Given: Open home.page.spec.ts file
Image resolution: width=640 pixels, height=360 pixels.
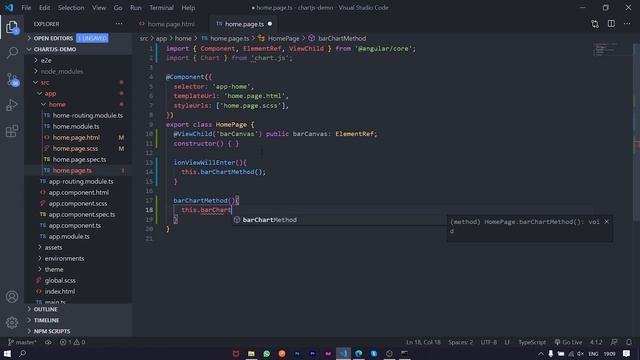Looking at the screenshot, I should [x=79, y=160].
